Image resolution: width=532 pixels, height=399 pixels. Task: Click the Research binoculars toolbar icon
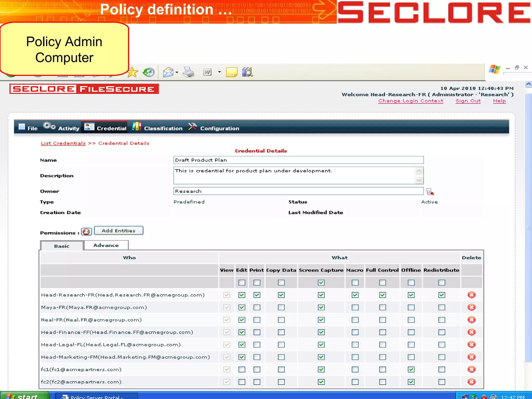pos(247,72)
